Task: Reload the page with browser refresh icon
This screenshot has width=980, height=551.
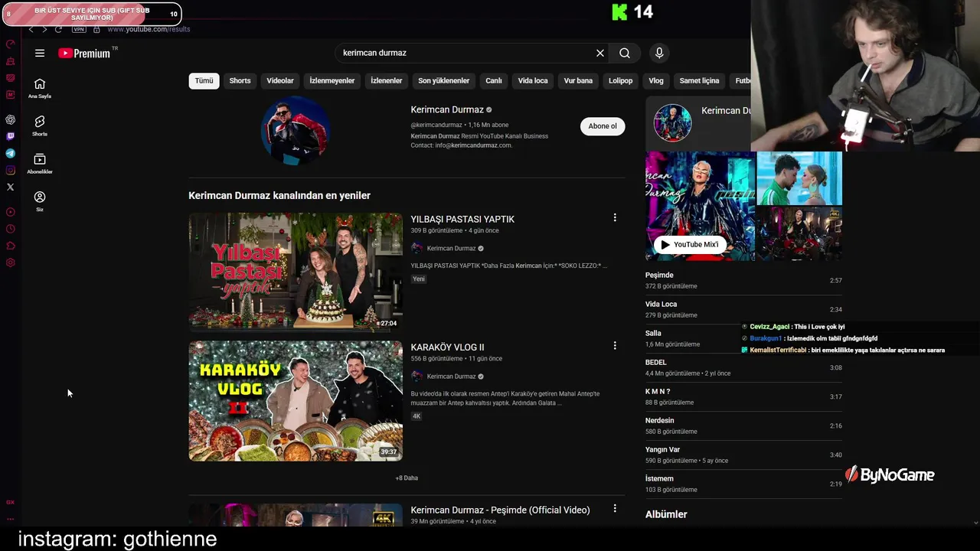Action: click(58, 29)
